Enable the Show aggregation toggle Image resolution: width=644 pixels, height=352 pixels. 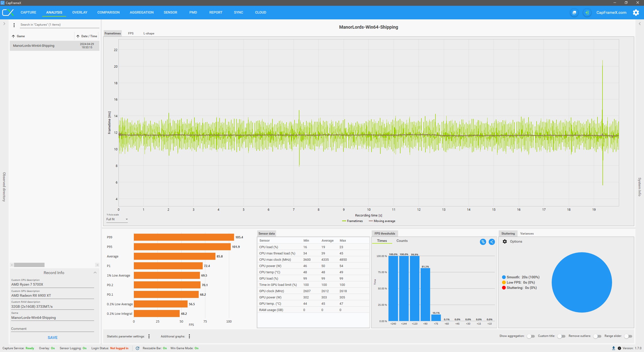coord(531,336)
